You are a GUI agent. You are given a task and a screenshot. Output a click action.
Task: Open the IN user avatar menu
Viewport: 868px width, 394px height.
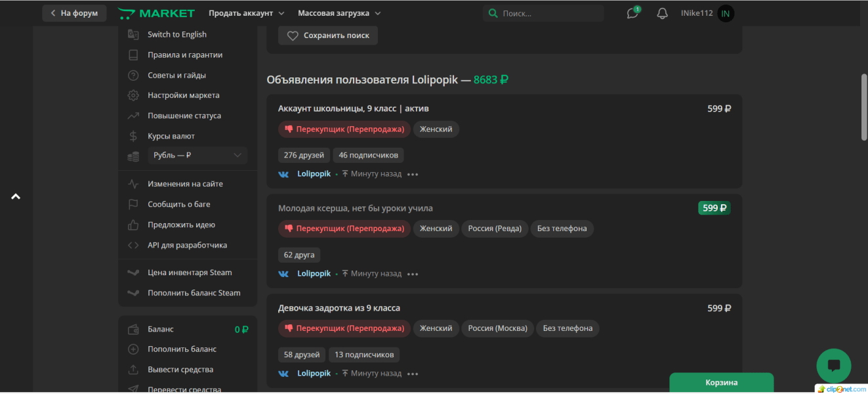click(725, 12)
